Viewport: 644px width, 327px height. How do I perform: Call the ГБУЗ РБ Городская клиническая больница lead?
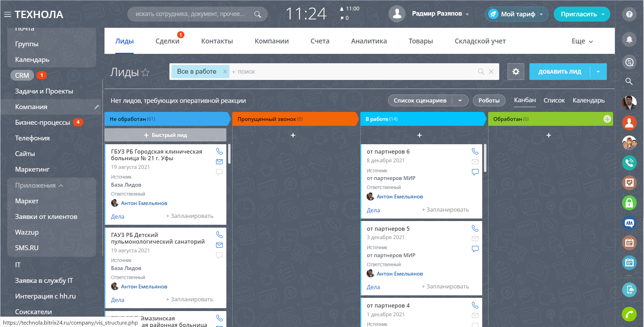pos(219,151)
